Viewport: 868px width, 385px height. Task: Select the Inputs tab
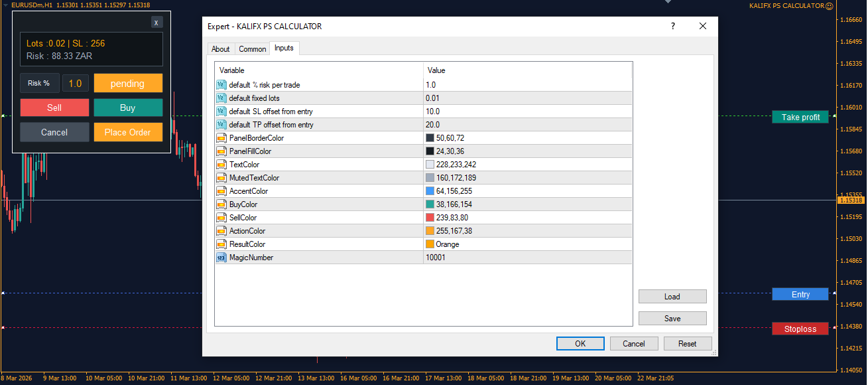284,48
